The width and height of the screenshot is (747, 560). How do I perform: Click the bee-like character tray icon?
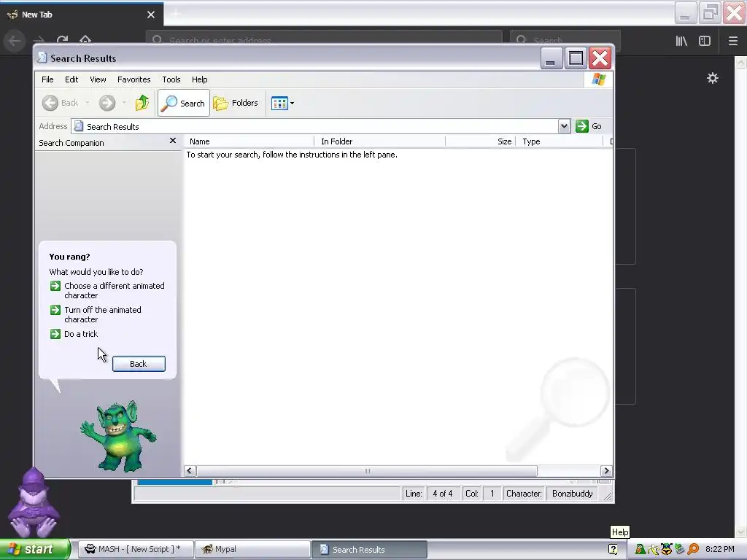click(x=666, y=549)
